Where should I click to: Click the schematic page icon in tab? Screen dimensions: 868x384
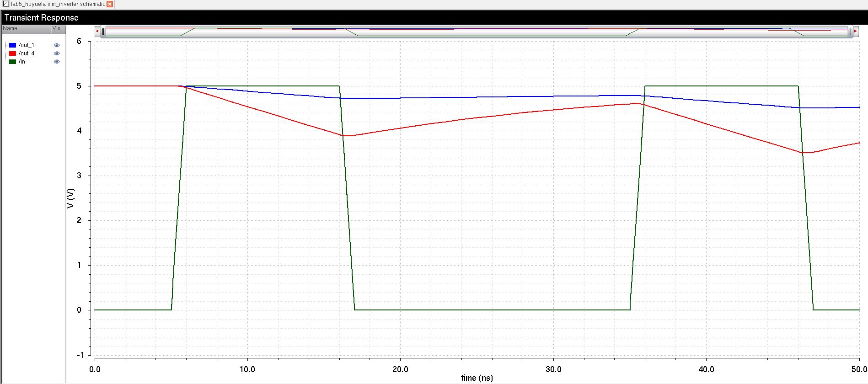(6, 4)
